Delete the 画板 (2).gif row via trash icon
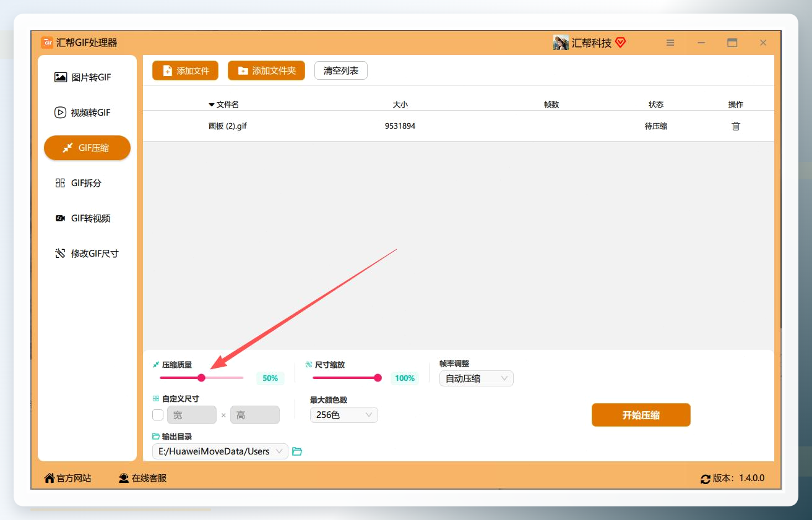Image resolution: width=812 pixels, height=520 pixels. (x=736, y=126)
